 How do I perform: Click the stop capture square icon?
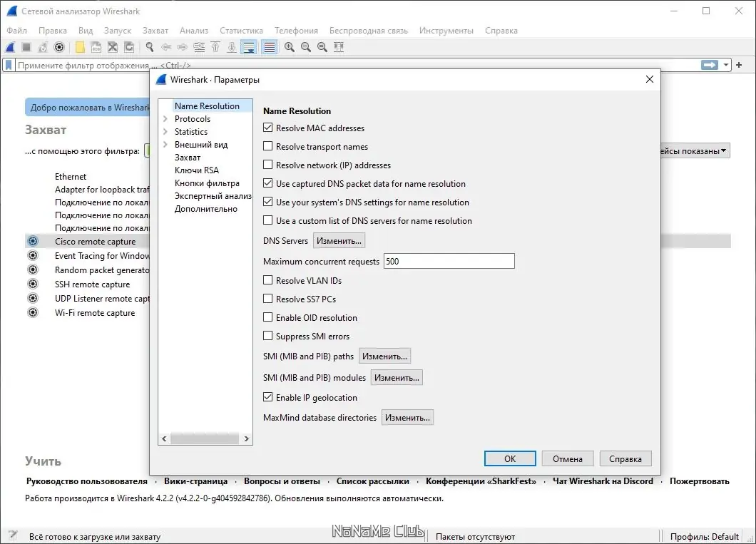[26, 47]
